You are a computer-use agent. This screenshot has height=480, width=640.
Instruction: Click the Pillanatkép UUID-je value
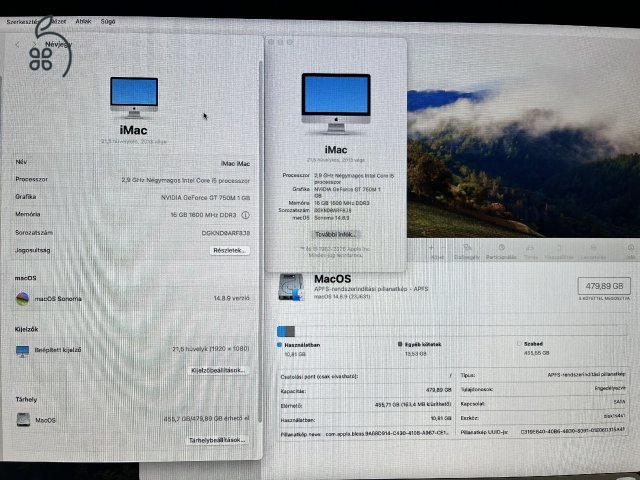(x=573, y=431)
